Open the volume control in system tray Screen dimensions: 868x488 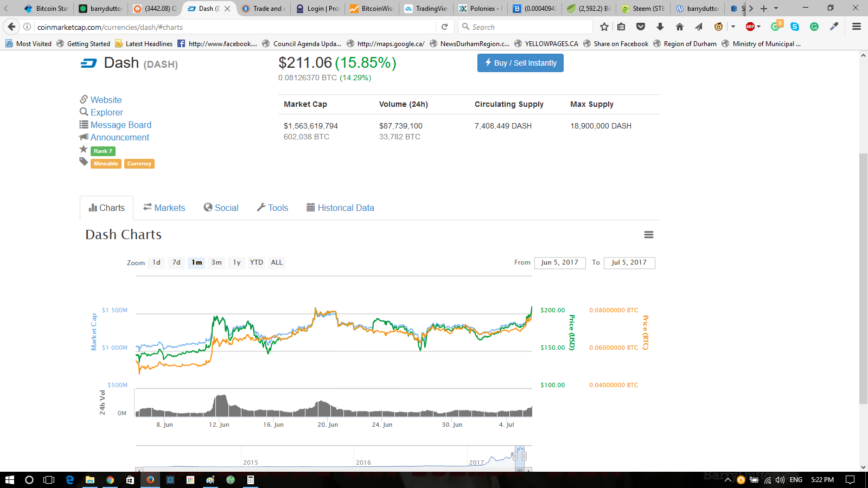780,480
